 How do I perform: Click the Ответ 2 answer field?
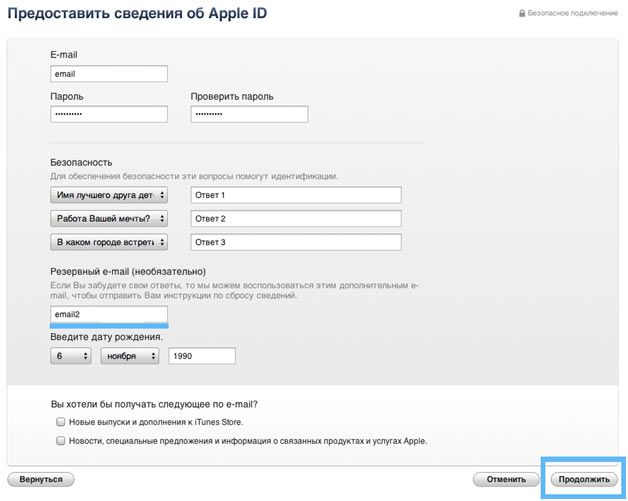point(296,219)
